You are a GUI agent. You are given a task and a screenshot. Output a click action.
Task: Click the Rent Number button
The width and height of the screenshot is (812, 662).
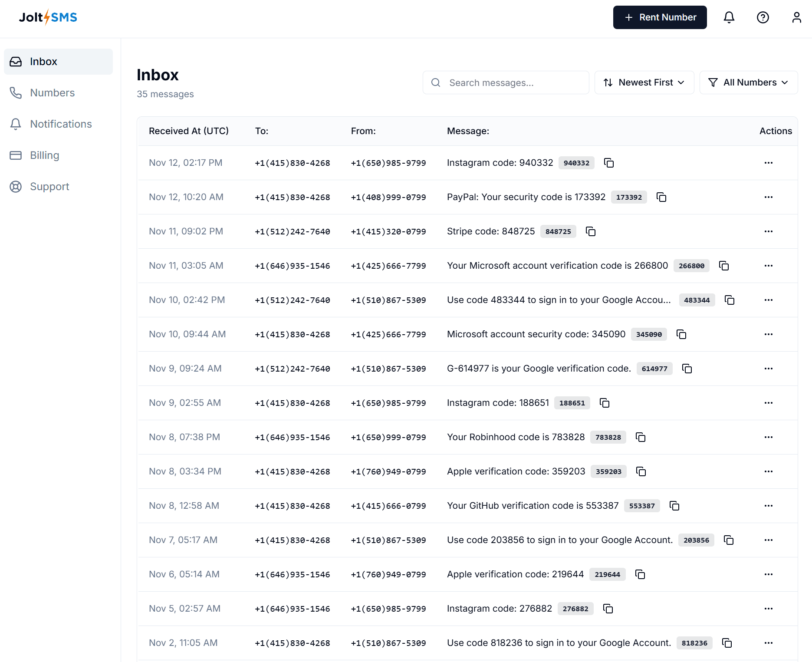[660, 17]
